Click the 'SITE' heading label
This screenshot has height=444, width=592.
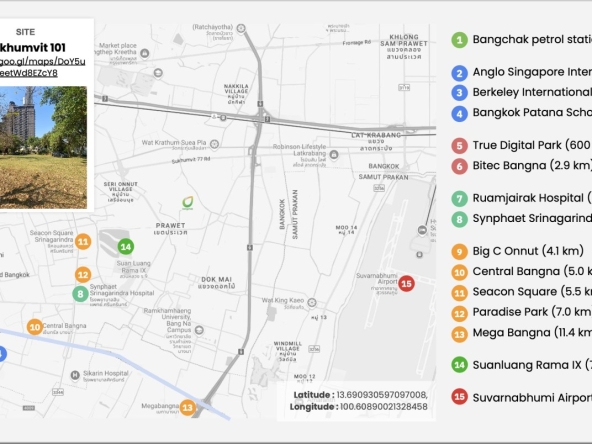click(x=25, y=32)
